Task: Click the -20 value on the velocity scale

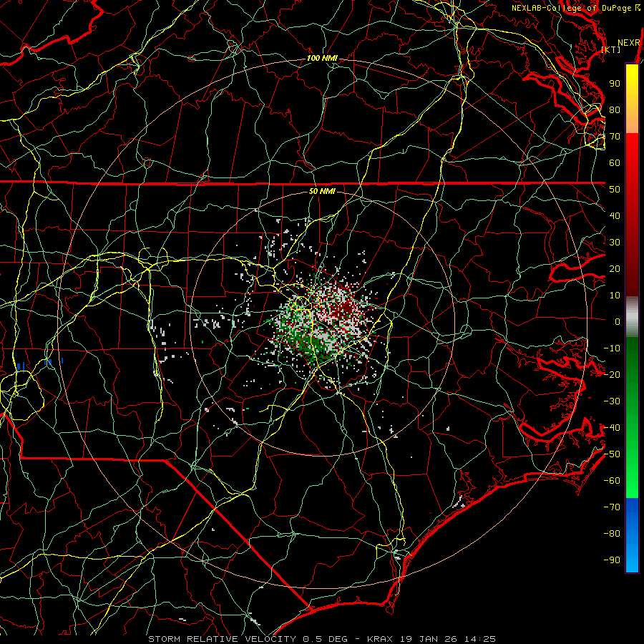Action: pos(612,375)
